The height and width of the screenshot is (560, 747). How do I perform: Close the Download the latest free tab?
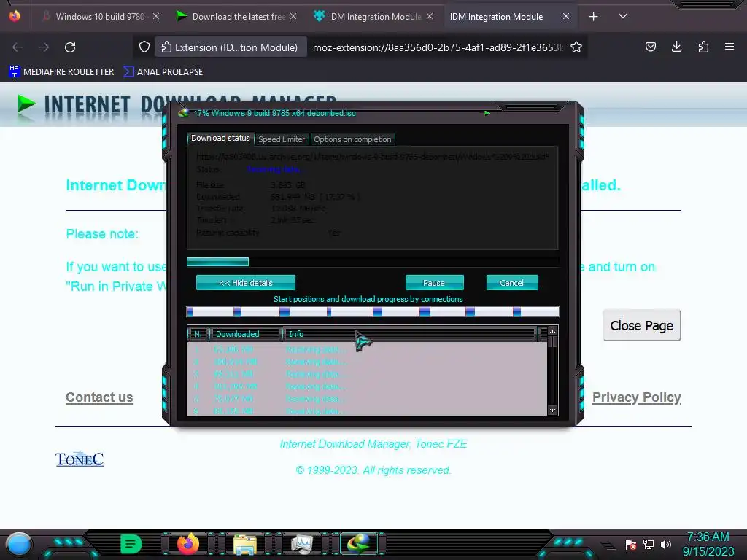pyautogui.click(x=293, y=17)
